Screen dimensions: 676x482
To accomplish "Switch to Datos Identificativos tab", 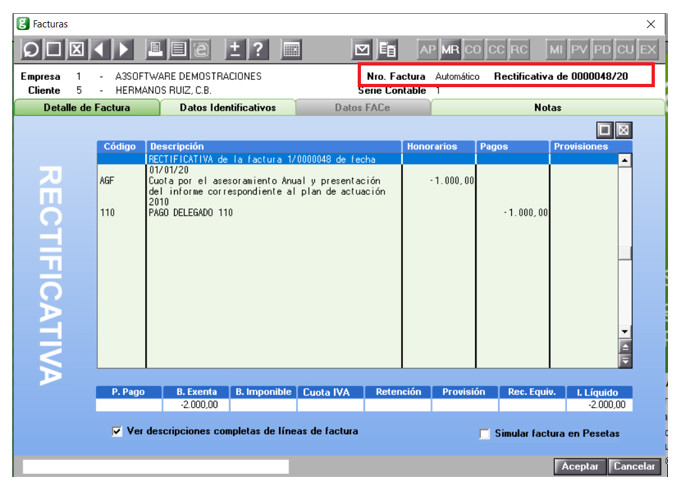I will point(228,108).
